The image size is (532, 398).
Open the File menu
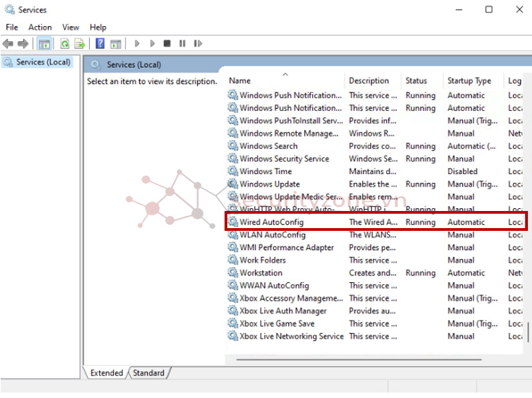point(12,27)
